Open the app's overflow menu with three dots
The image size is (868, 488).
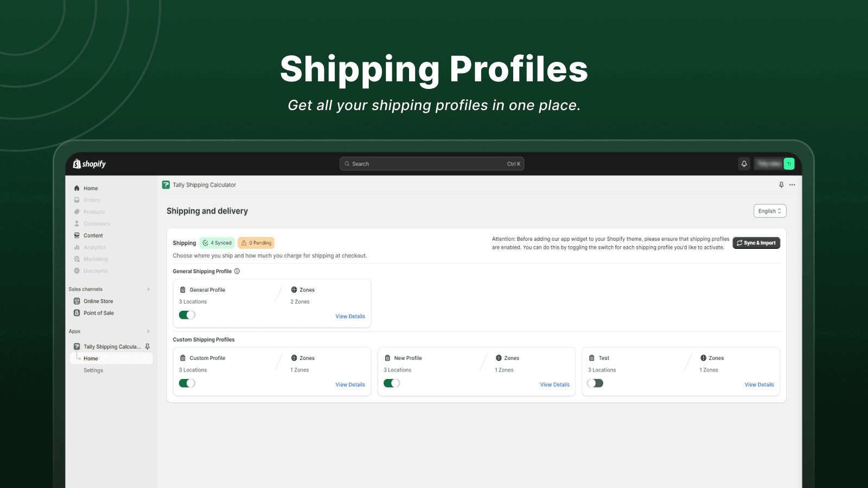[792, 184]
